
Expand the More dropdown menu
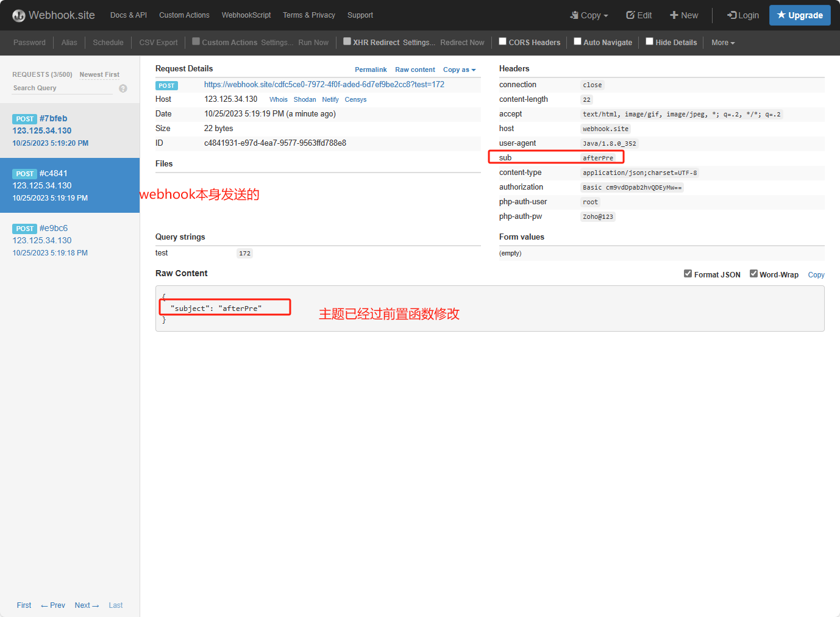pyautogui.click(x=723, y=43)
